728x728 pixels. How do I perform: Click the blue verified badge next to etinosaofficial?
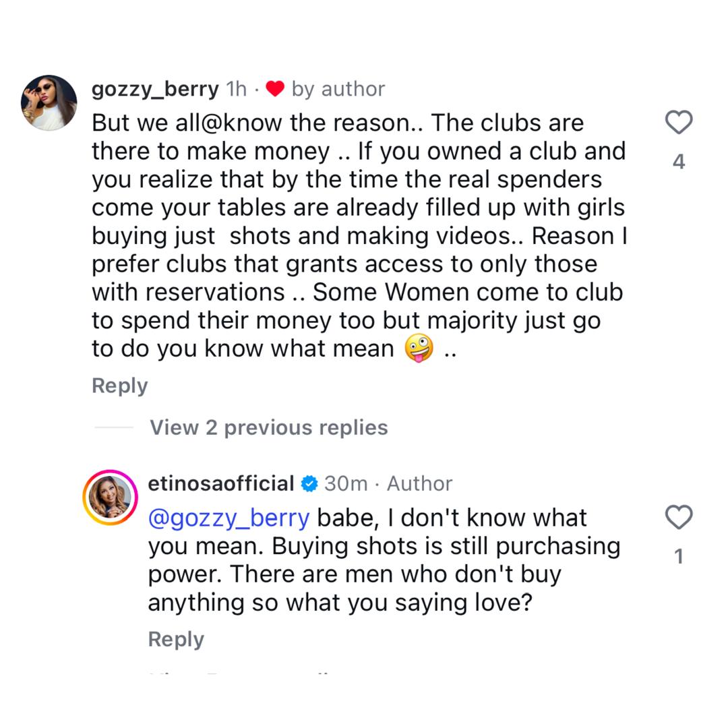click(x=309, y=483)
